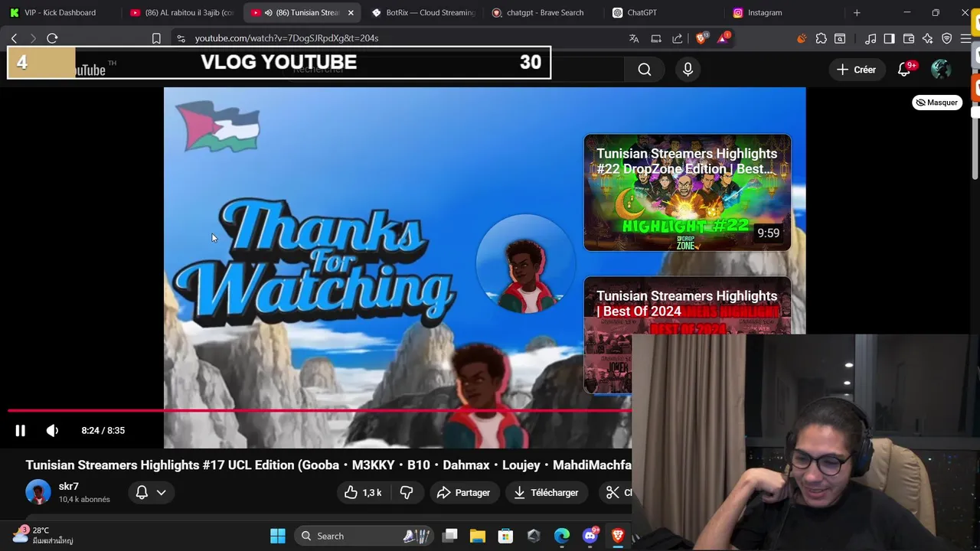
Task: Click the Télécharger download button
Action: 546,493
